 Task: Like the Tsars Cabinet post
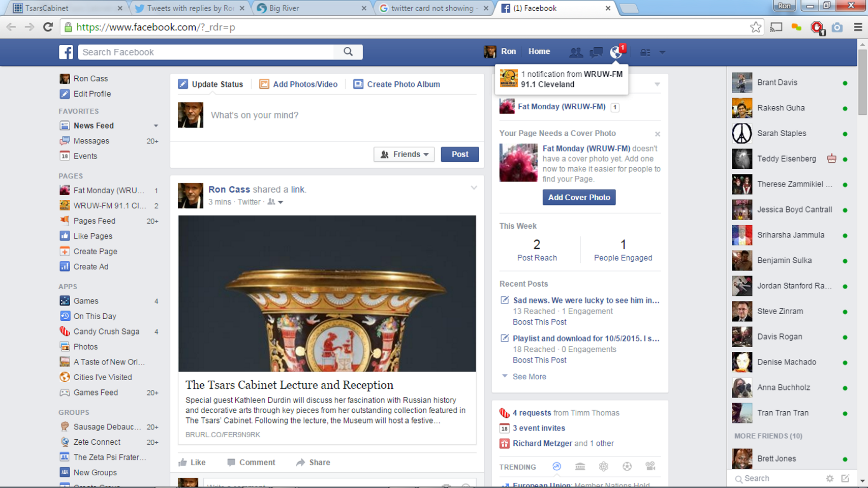(x=192, y=463)
